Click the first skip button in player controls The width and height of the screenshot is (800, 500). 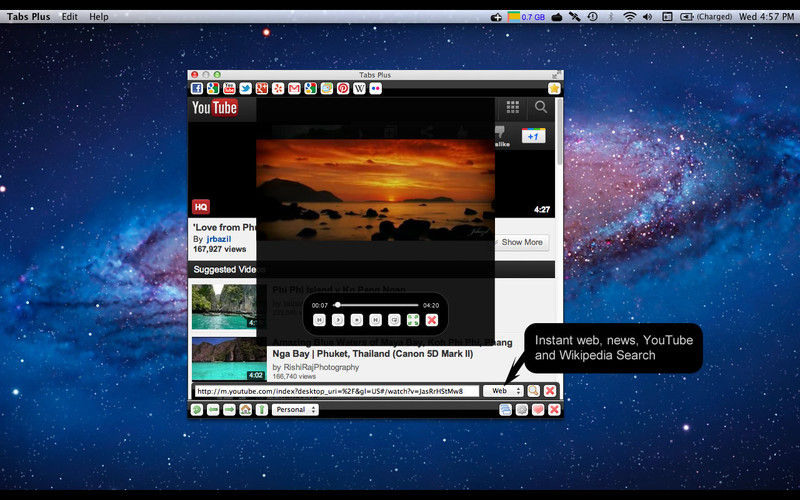tap(319, 320)
